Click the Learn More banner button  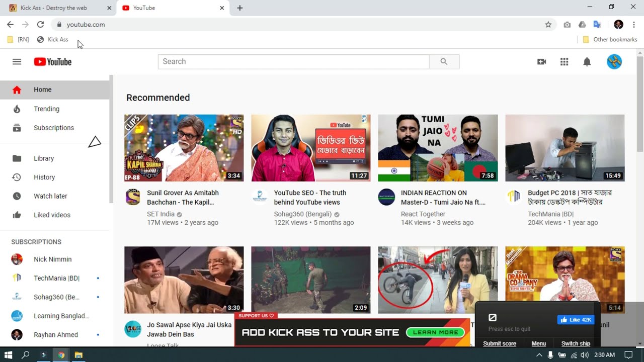435,332
